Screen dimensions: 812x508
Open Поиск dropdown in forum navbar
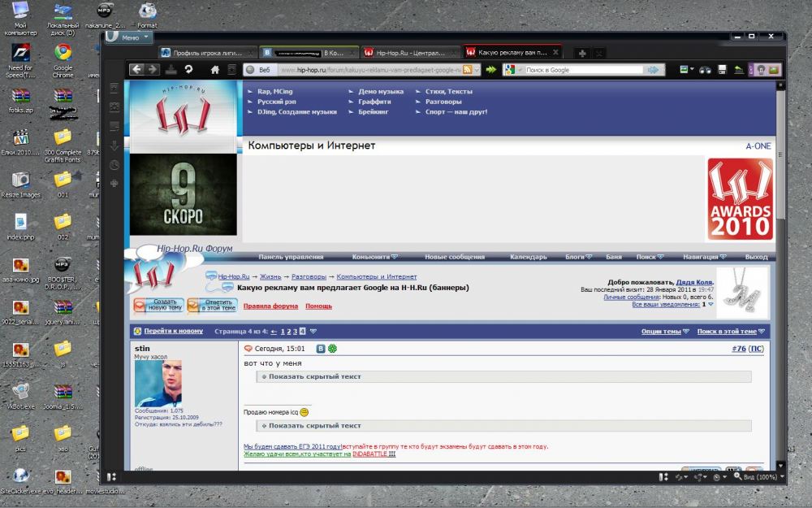coord(650,257)
